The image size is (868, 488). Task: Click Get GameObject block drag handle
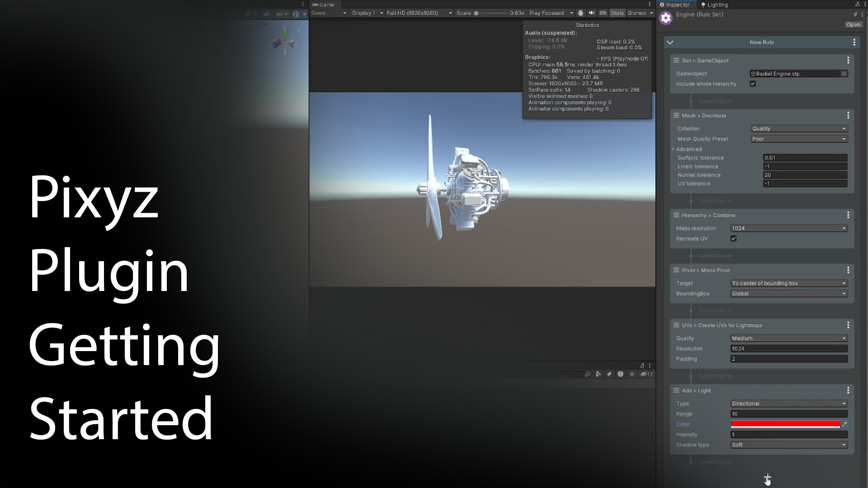coord(676,61)
